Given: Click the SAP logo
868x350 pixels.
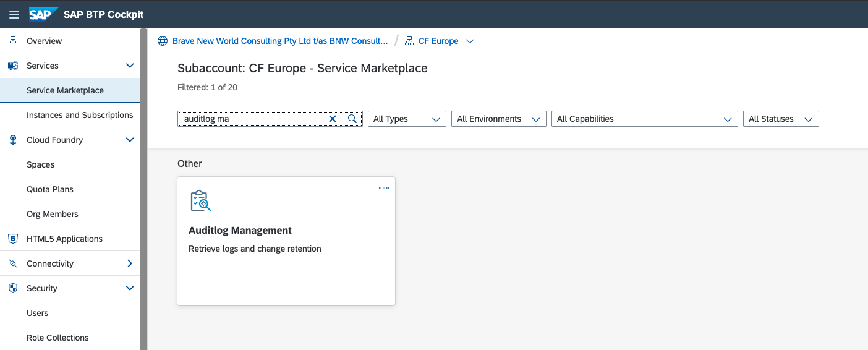Looking at the screenshot, I should click(43, 15).
